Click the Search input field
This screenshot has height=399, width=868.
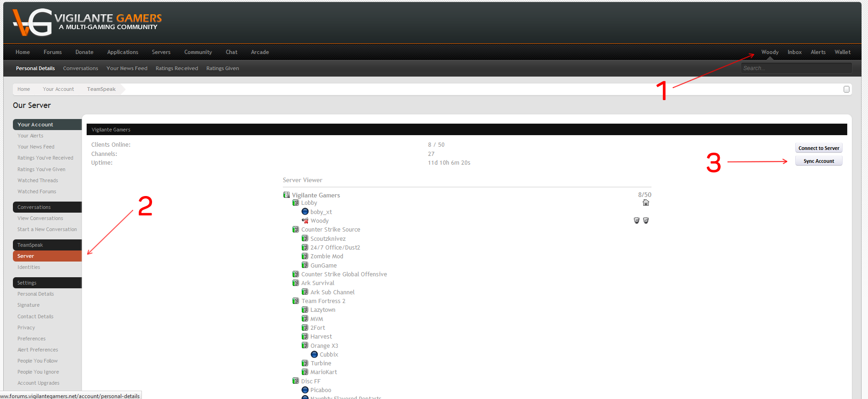click(796, 68)
